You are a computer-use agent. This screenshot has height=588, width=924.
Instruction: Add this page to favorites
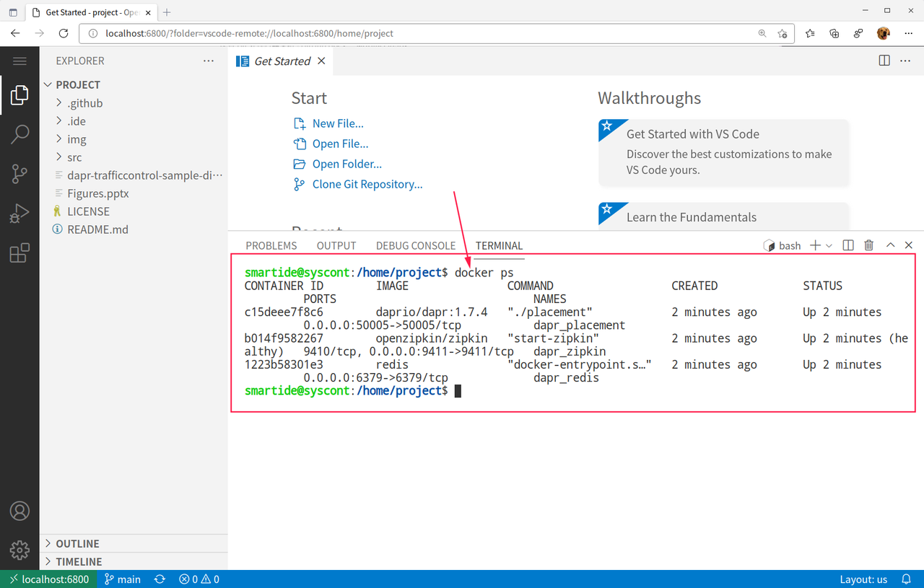[x=783, y=33]
